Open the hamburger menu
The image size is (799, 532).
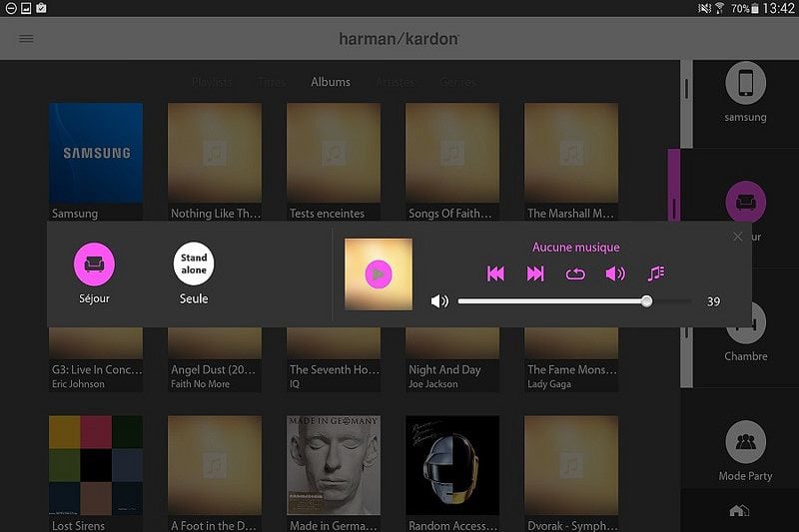pos(26,39)
